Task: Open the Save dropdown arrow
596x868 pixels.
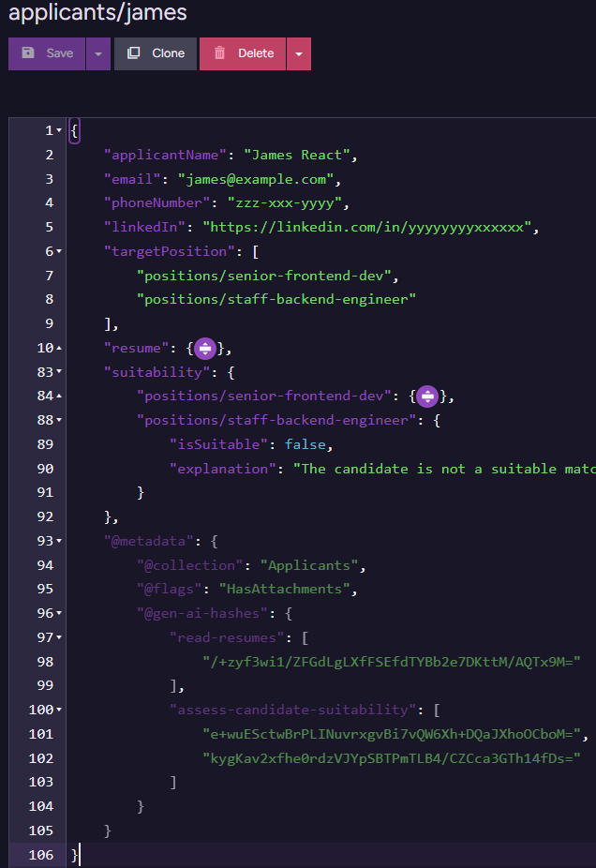Action: [x=98, y=53]
